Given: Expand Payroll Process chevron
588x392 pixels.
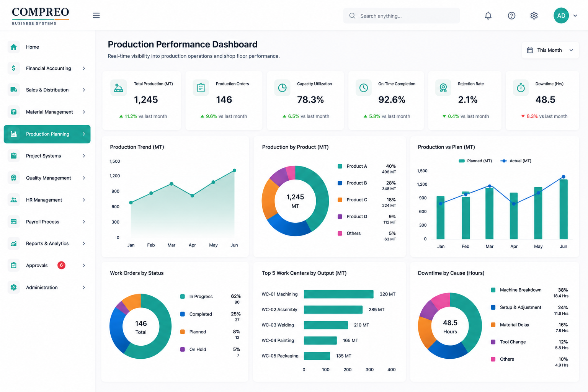Looking at the screenshot, I should click(84, 222).
